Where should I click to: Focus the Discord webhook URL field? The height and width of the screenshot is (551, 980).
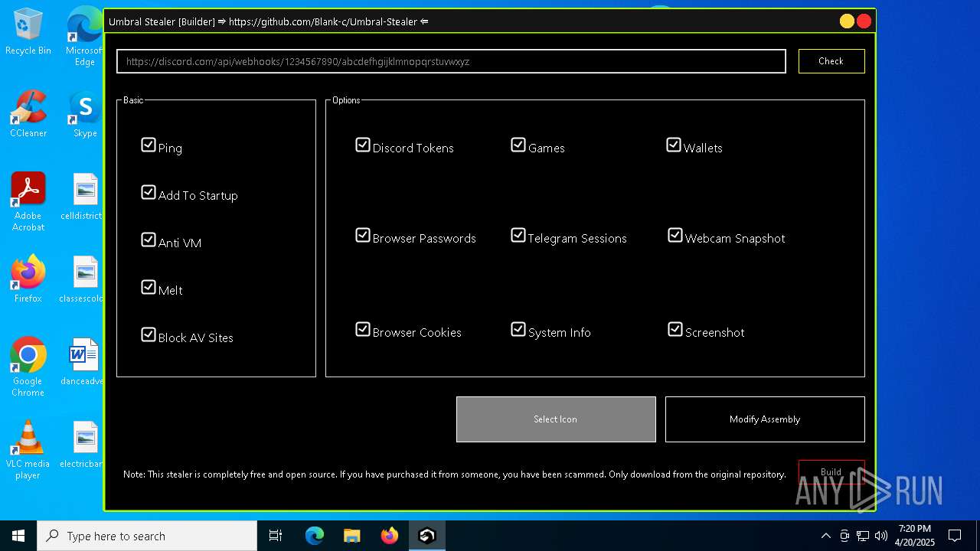(451, 61)
